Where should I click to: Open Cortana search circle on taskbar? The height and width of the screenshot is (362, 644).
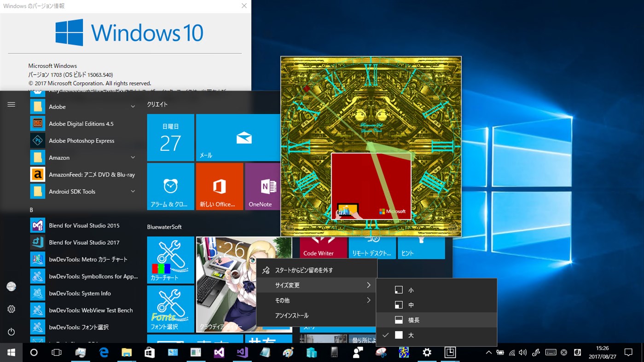[34, 353]
